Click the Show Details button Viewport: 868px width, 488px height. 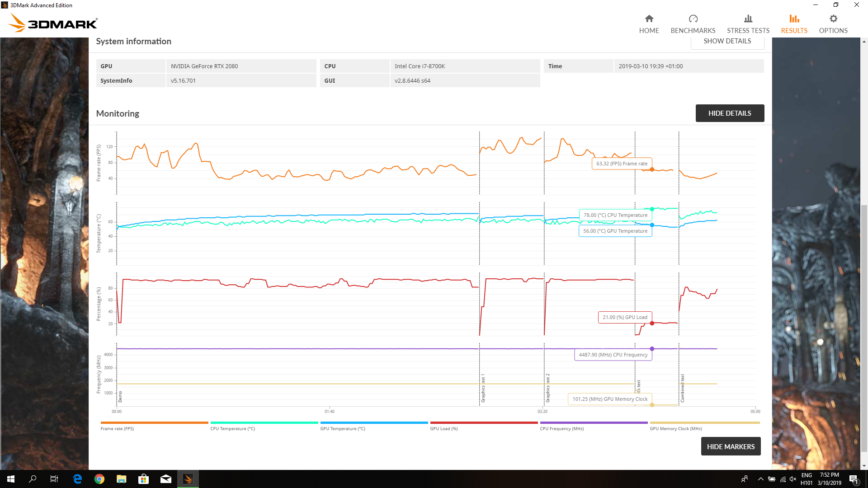click(x=727, y=41)
